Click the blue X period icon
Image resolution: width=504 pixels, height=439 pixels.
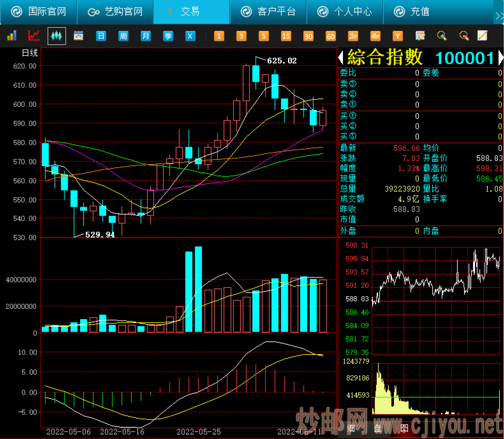tap(190, 35)
